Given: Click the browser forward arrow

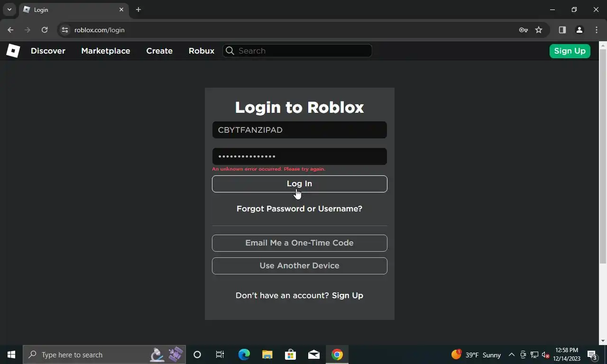Looking at the screenshot, I should [28, 30].
